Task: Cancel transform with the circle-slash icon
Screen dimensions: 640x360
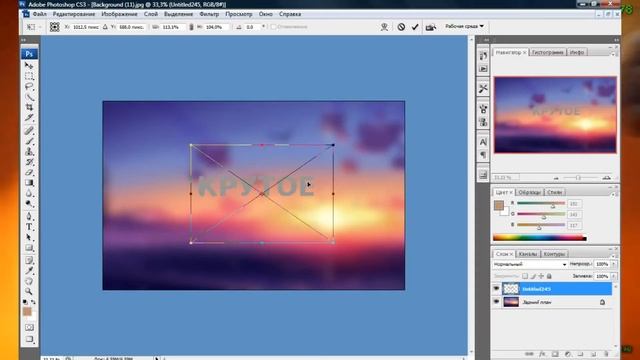Action: pos(401,27)
